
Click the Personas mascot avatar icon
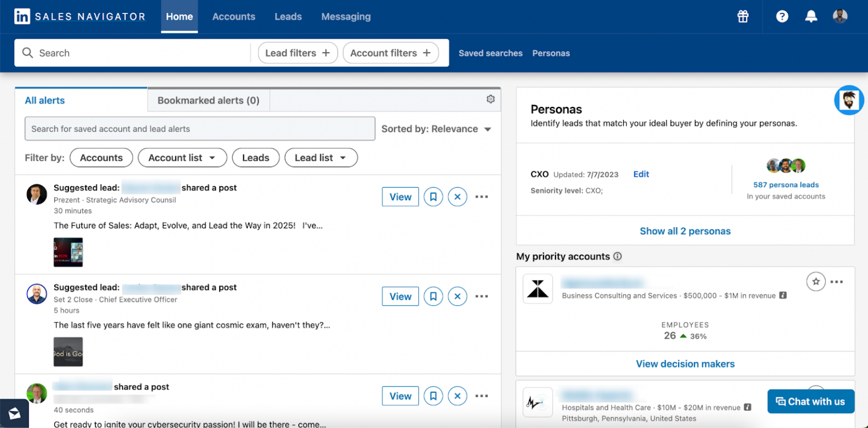click(849, 100)
